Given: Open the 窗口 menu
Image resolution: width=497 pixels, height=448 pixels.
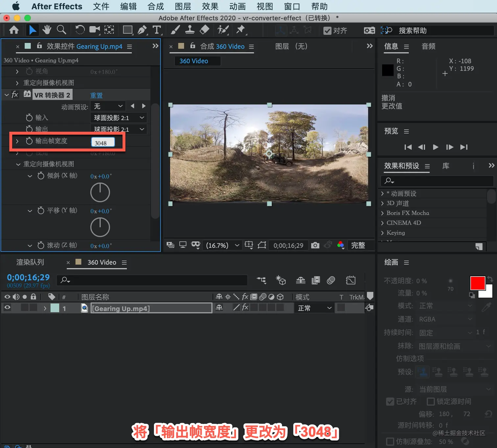Looking at the screenshot, I should coord(292,6).
